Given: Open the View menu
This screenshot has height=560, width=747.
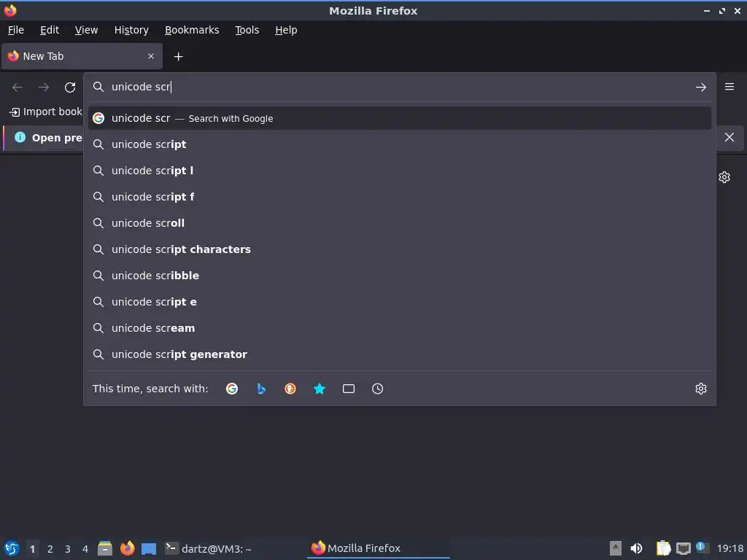Looking at the screenshot, I should click(x=86, y=30).
